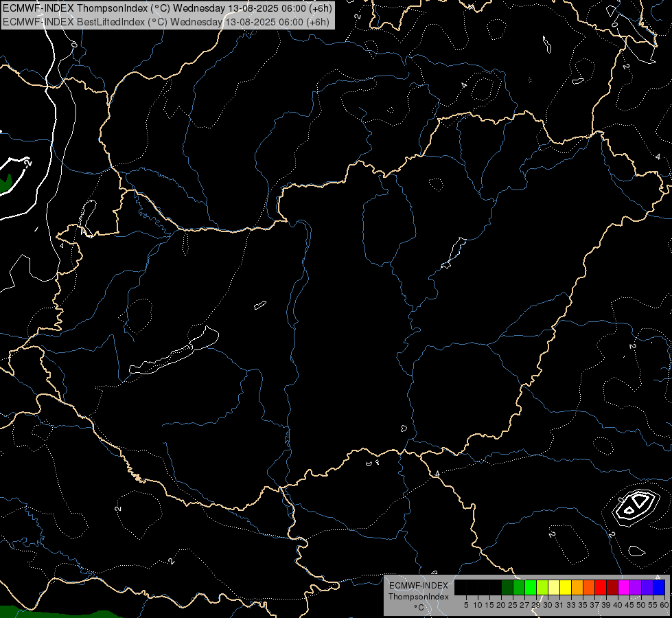
Task: Select the bright red 37-39 legend swatch
Action: pos(601,587)
